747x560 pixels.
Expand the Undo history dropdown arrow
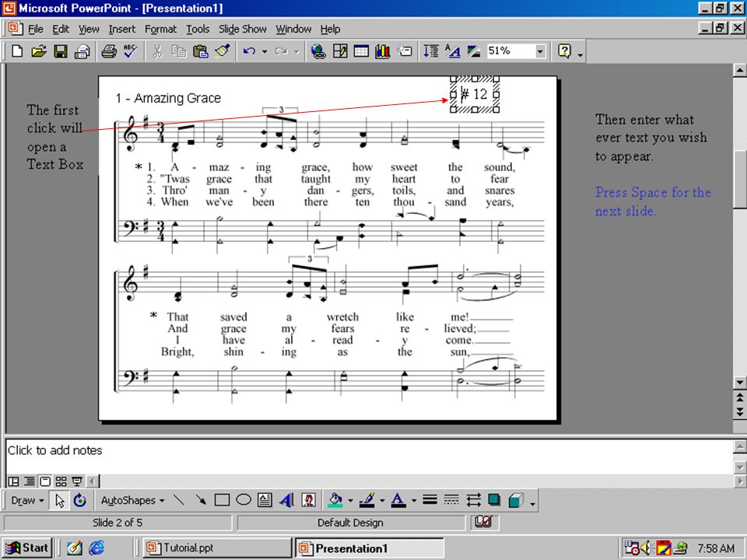point(265,51)
